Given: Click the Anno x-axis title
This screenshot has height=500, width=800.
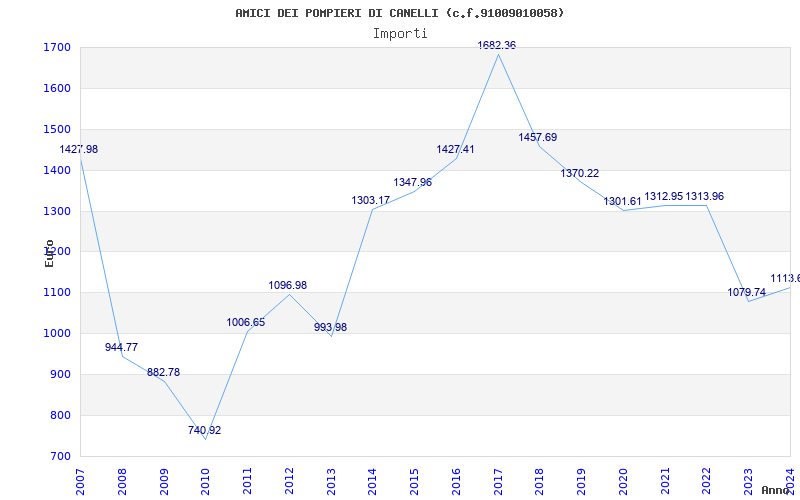Looking at the screenshot, I should [776, 490].
